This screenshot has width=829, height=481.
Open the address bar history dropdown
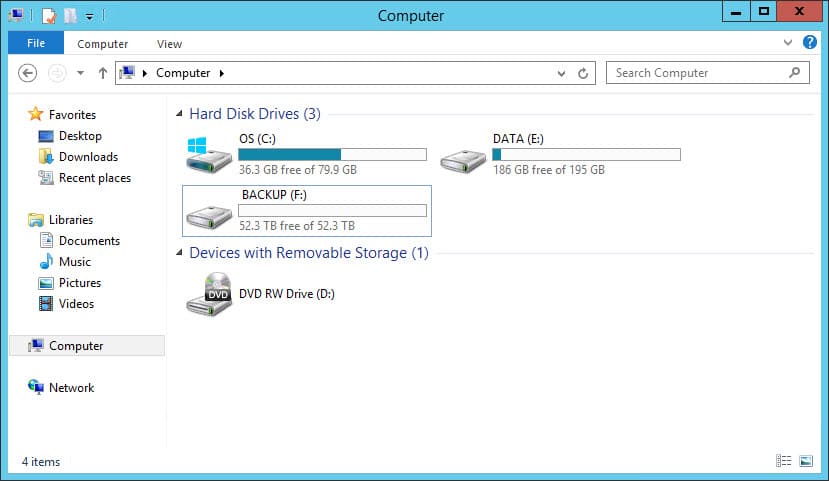561,73
